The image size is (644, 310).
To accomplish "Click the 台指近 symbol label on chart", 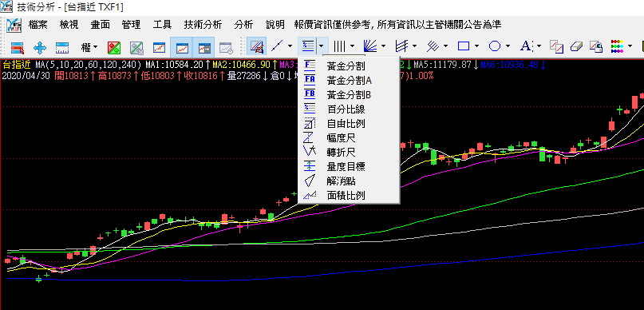I will [x=16, y=66].
